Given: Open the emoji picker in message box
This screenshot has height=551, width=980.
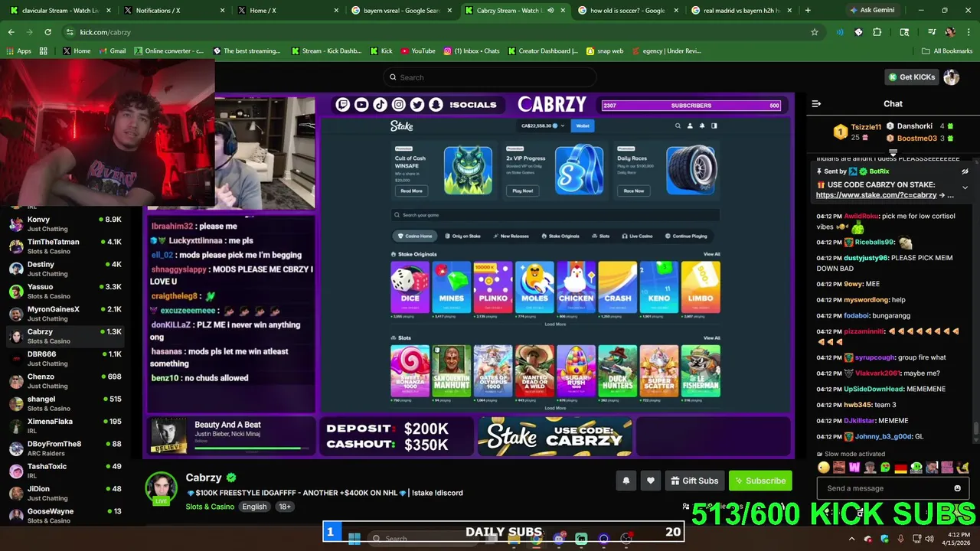Looking at the screenshot, I should click(x=957, y=488).
